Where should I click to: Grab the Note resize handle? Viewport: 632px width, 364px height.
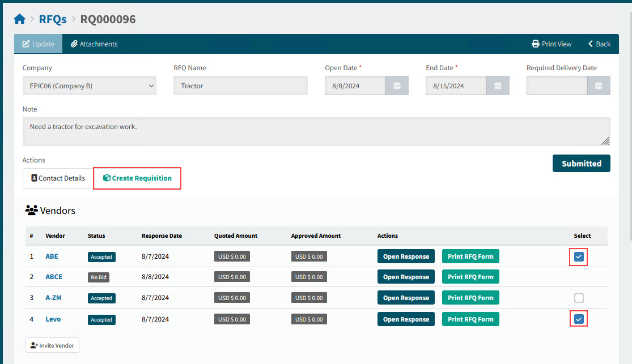click(605, 141)
